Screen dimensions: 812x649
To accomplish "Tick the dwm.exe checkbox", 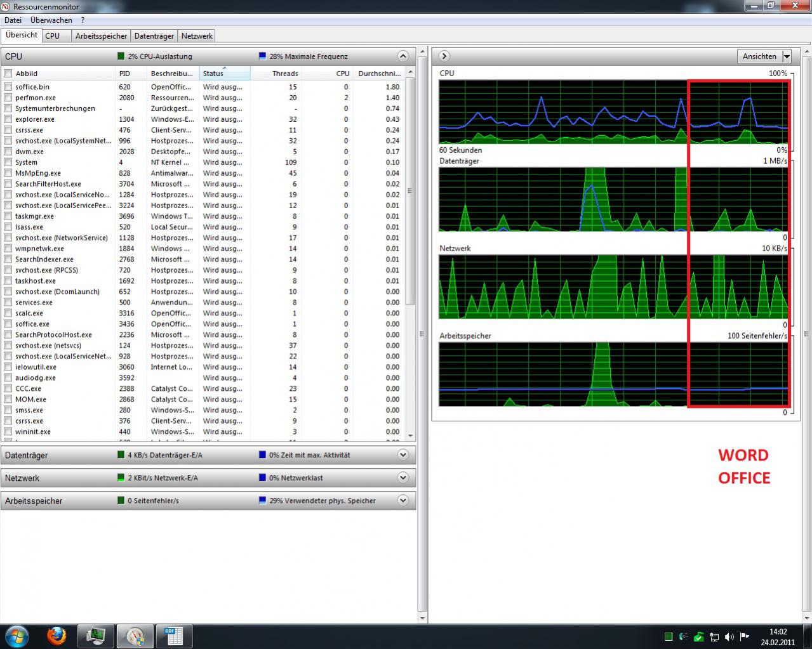I will 8,152.
